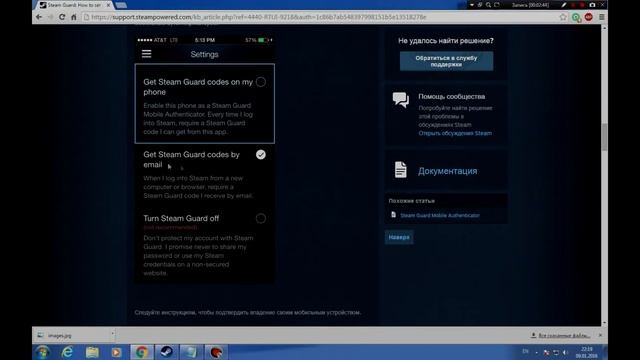Bookmark this page with the star icon
This screenshot has width=640, height=360.
563,17
